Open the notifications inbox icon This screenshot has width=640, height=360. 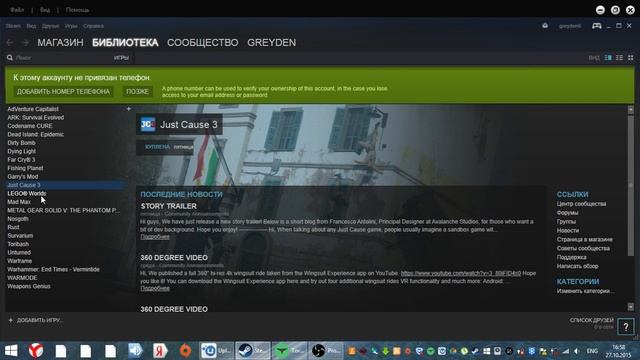(545, 26)
